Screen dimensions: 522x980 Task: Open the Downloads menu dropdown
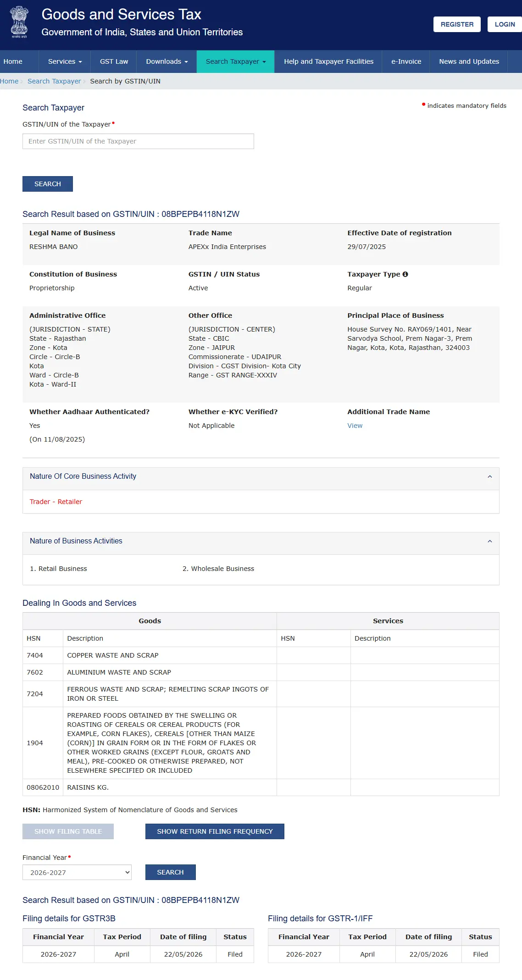pyautogui.click(x=167, y=61)
